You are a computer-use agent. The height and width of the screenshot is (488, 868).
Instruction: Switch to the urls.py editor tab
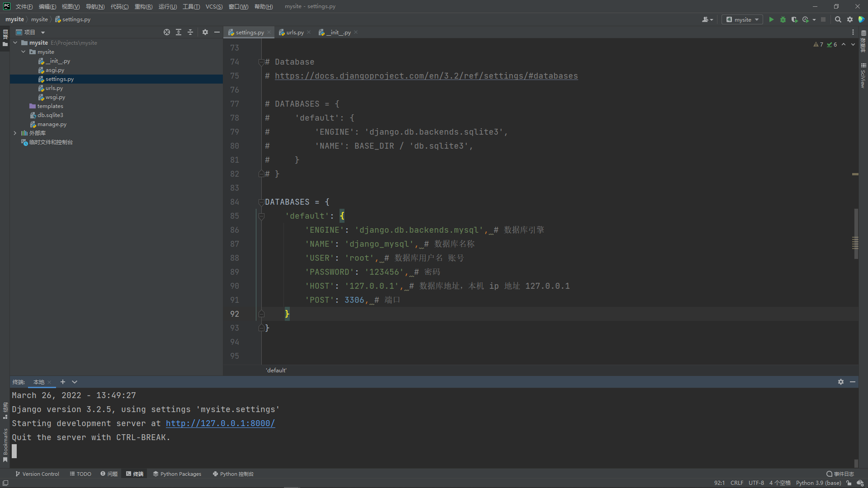[295, 32]
